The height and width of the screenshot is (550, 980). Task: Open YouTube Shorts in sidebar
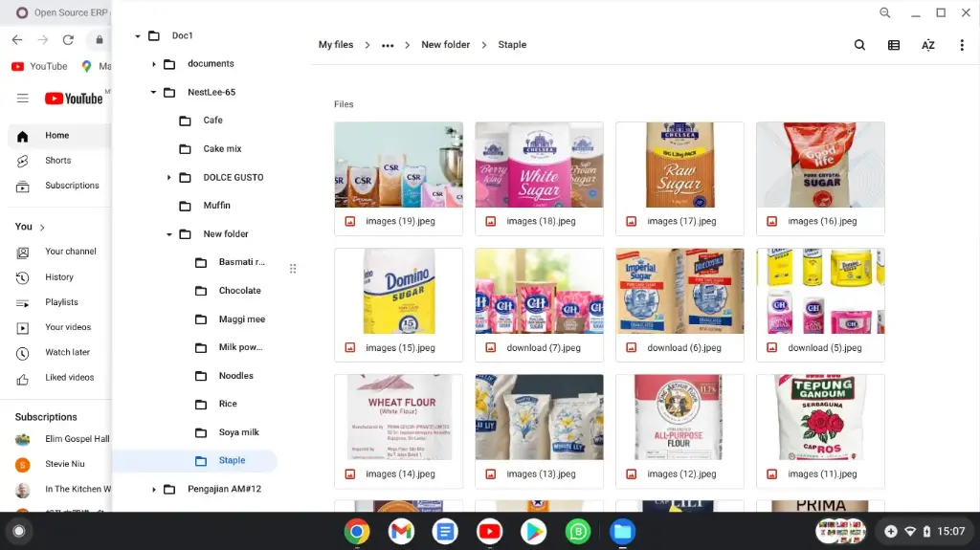point(58,161)
